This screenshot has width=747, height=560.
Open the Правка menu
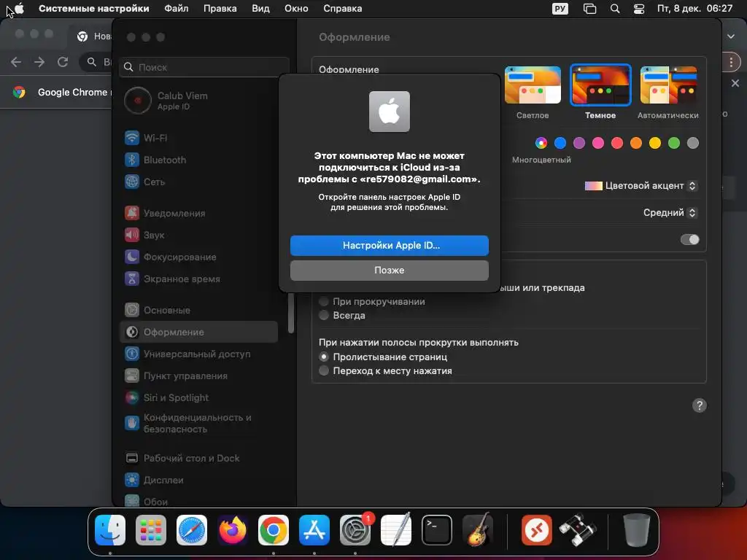220,9
